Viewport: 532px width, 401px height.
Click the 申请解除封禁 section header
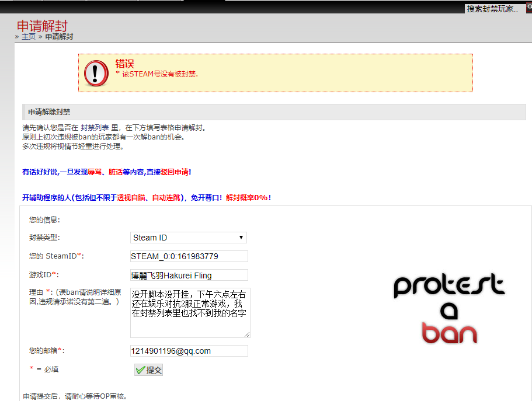49,112
